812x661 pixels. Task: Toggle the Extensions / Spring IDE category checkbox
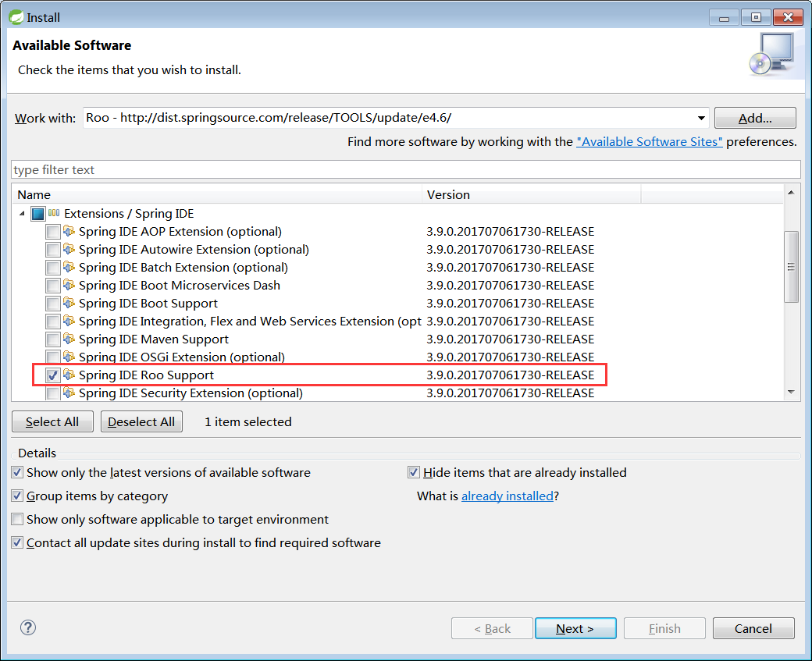pos(37,213)
